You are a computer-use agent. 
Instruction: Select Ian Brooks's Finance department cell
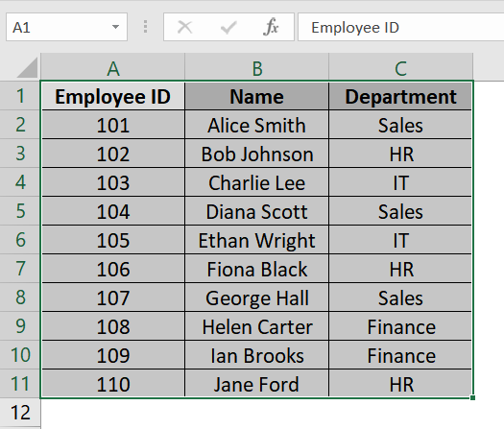click(x=400, y=355)
